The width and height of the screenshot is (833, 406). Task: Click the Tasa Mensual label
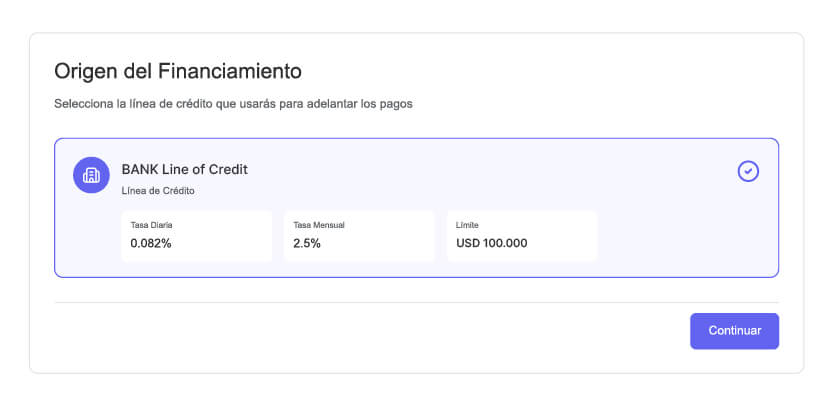coord(317,225)
